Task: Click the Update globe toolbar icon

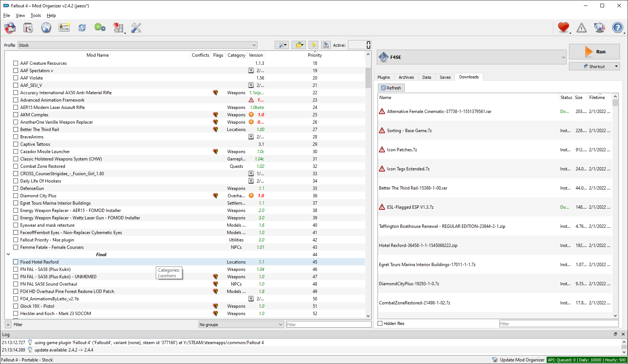Action: [x=600, y=28]
